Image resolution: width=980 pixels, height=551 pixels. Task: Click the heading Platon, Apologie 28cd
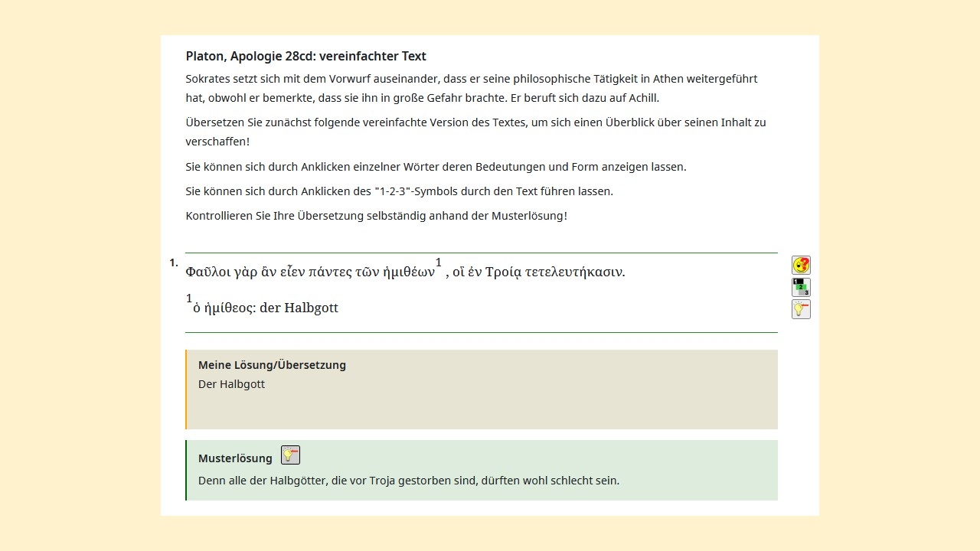[x=305, y=56]
